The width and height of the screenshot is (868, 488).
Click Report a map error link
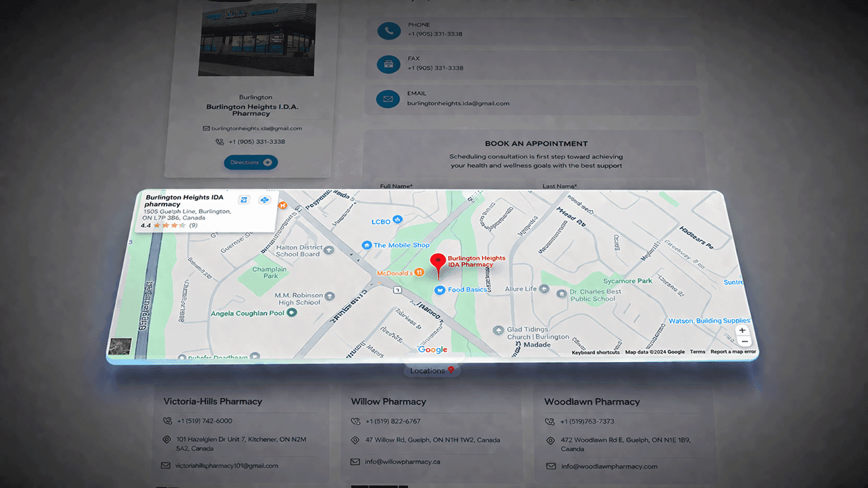[733, 352]
